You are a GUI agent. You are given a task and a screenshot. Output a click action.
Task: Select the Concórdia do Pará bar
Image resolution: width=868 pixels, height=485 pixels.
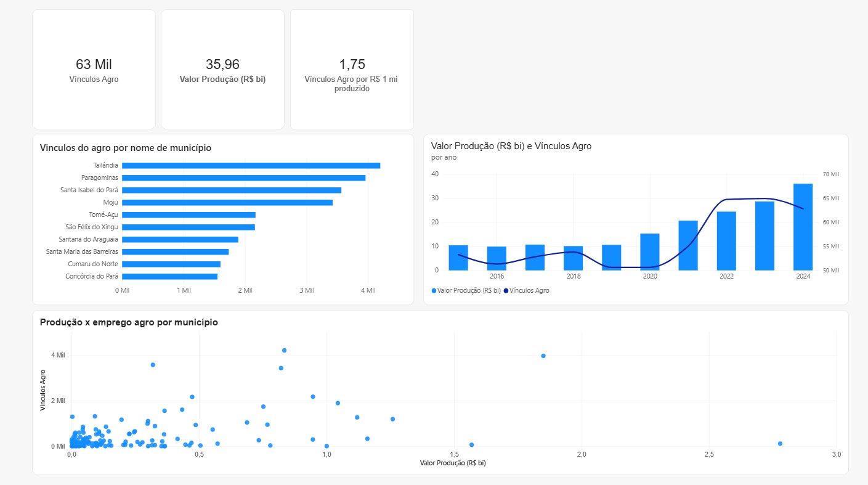pos(169,276)
